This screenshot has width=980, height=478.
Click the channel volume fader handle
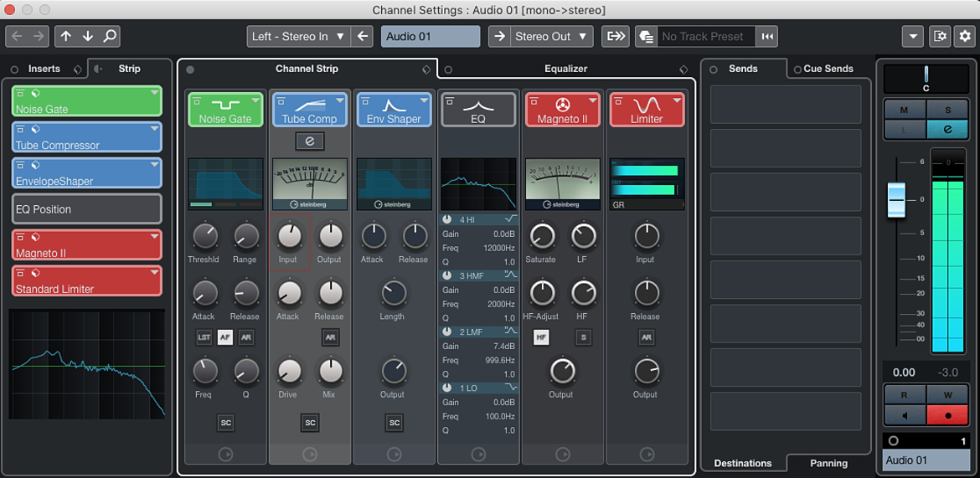pos(896,201)
